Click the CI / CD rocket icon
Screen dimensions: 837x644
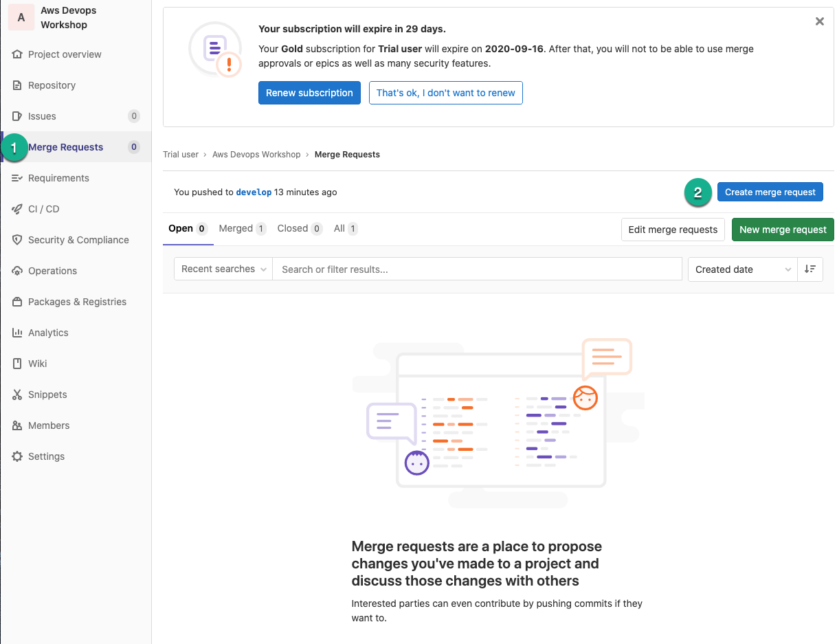17,209
